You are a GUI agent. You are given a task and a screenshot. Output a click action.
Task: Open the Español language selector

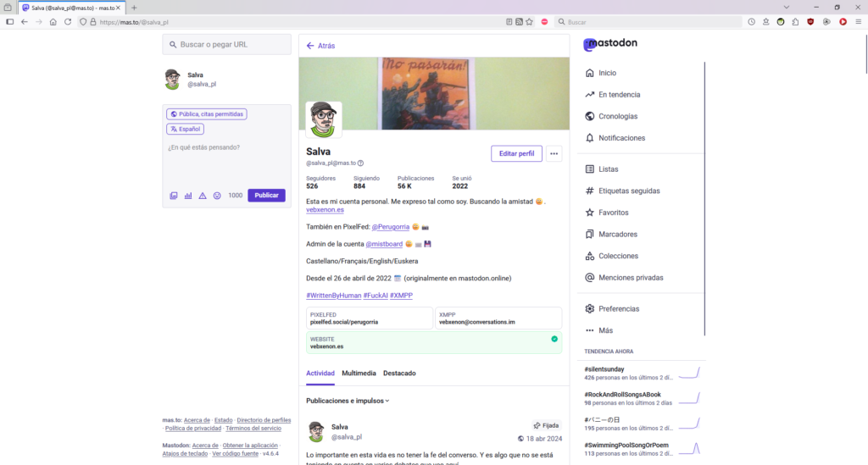(185, 129)
